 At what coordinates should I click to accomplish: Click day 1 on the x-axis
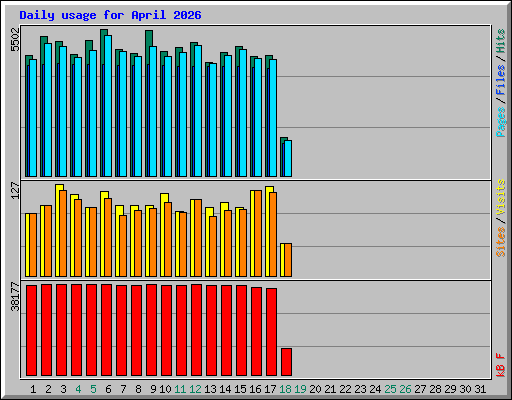(33, 389)
